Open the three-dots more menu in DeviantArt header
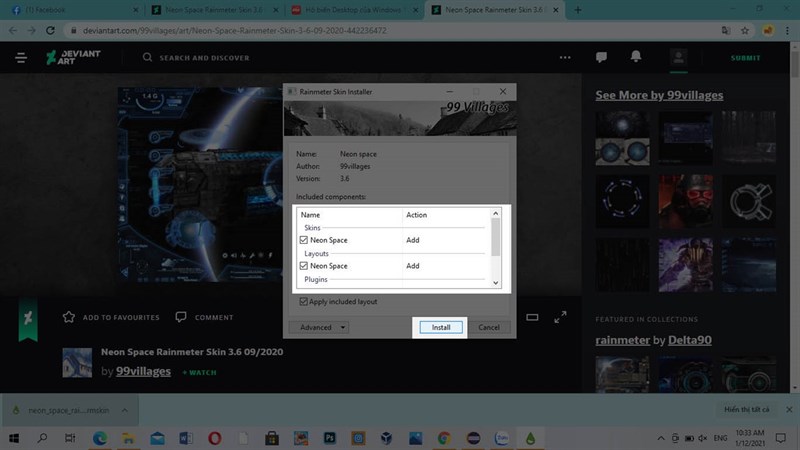 tap(565, 57)
